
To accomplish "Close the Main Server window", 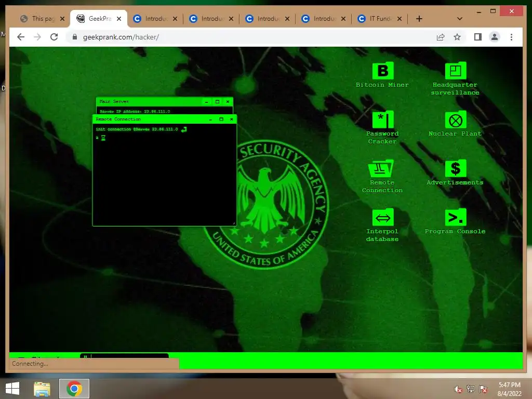I will pos(228,101).
